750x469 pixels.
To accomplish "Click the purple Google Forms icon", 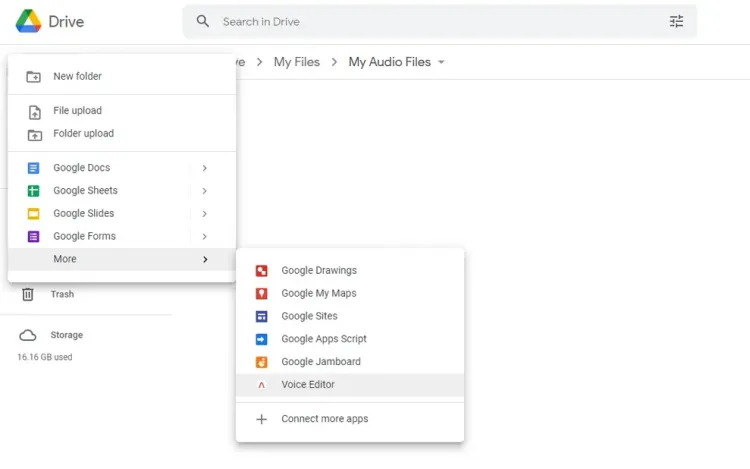I will 33,237.
